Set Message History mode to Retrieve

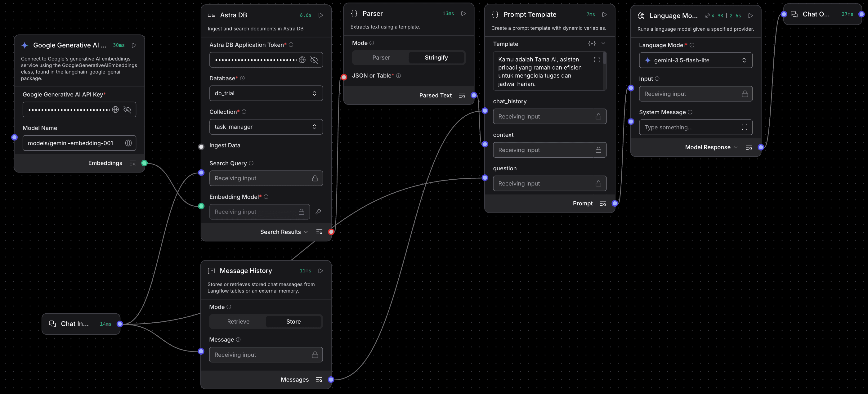coord(238,321)
